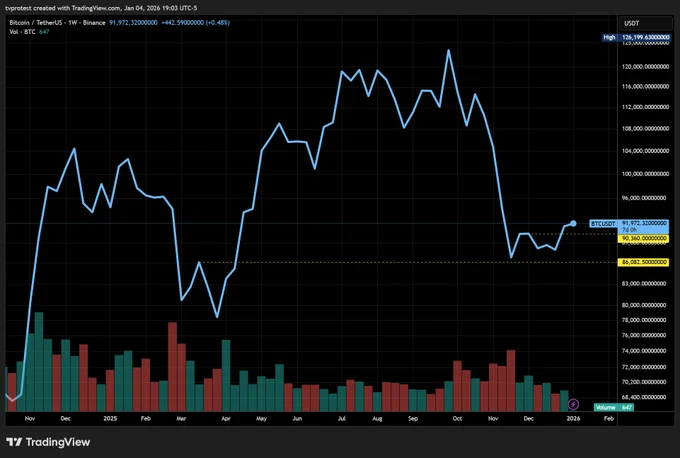Screen dimensions: 680x458
Task: Click the current price dot on the line
Action: 573,223
